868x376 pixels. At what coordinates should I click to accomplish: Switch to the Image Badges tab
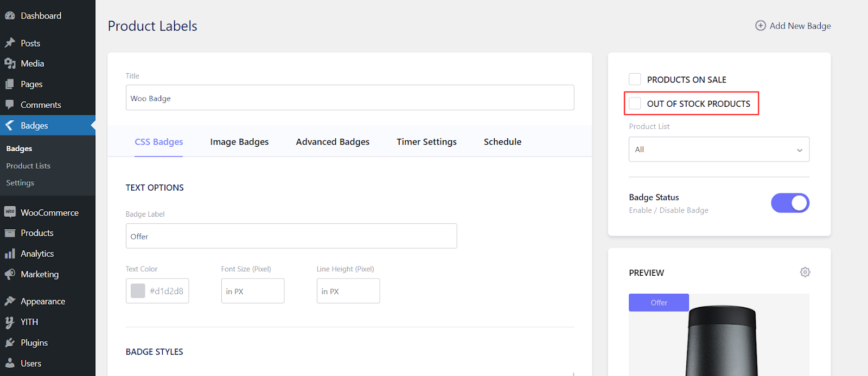pos(239,141)
